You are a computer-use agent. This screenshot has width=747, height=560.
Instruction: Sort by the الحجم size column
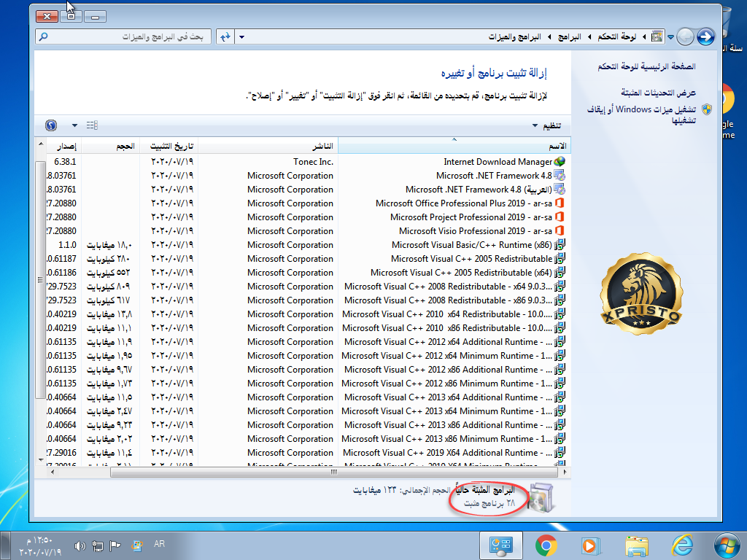click(x=110, y=146)
